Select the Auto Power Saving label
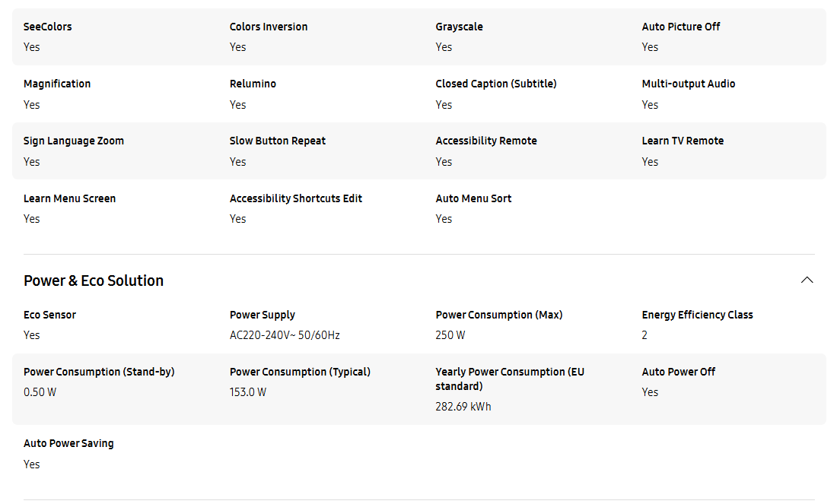 [x=68, y=443]
